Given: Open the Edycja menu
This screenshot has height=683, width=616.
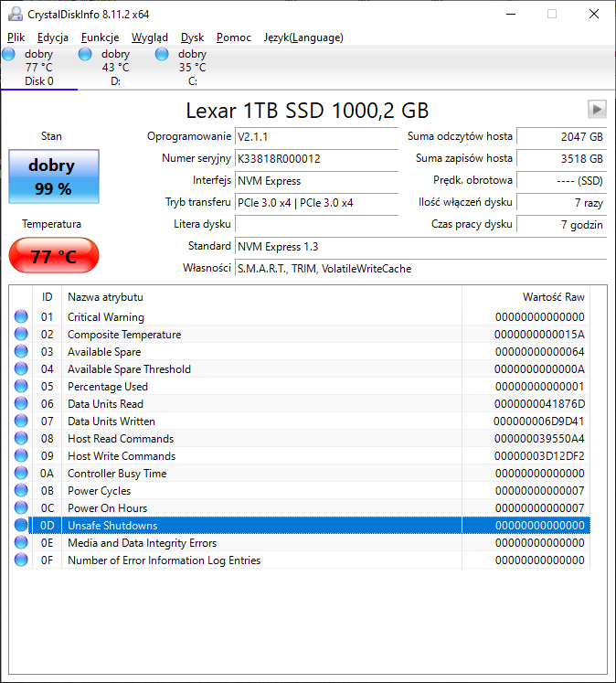Looking at the screenshot, I should click(53, 37).
